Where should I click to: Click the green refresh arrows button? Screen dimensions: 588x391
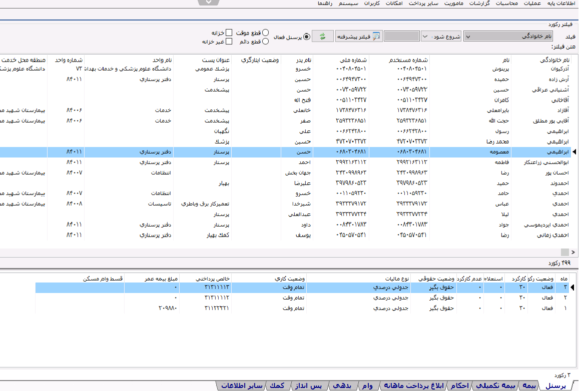pyautogui.click(x=322, y=36)
